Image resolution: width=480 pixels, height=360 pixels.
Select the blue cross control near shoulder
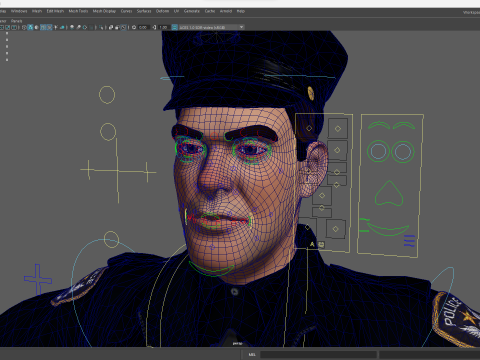38,280
